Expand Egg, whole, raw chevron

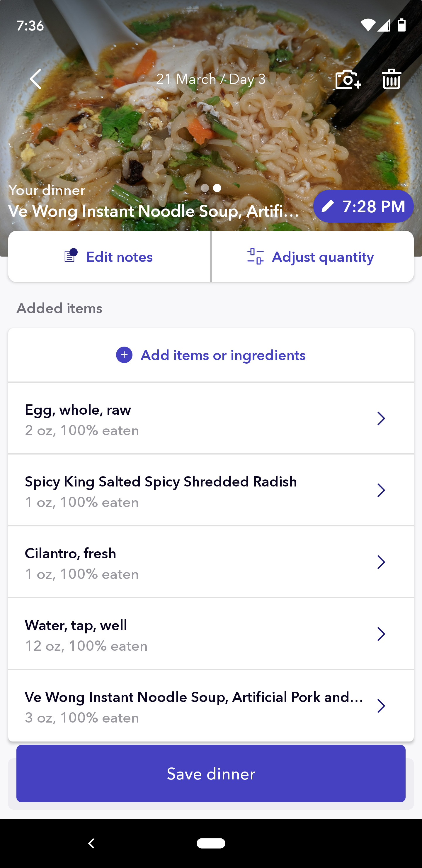[x=381, y=418]
